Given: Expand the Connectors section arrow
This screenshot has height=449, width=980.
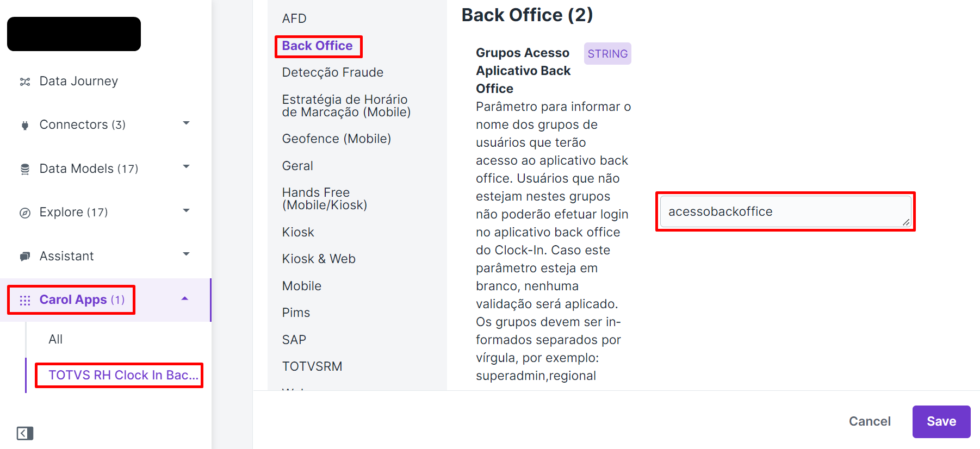Looking at the screenshot, I should coord(186,123).
